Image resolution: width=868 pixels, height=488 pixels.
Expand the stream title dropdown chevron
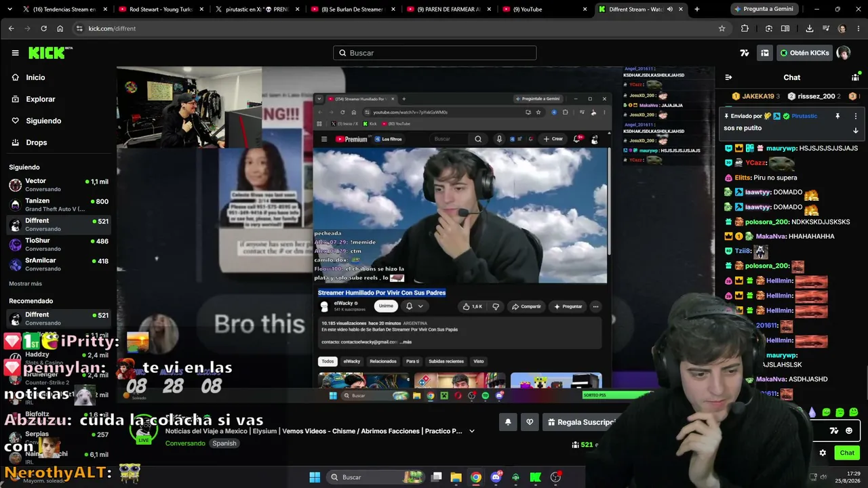pos(472,431)
